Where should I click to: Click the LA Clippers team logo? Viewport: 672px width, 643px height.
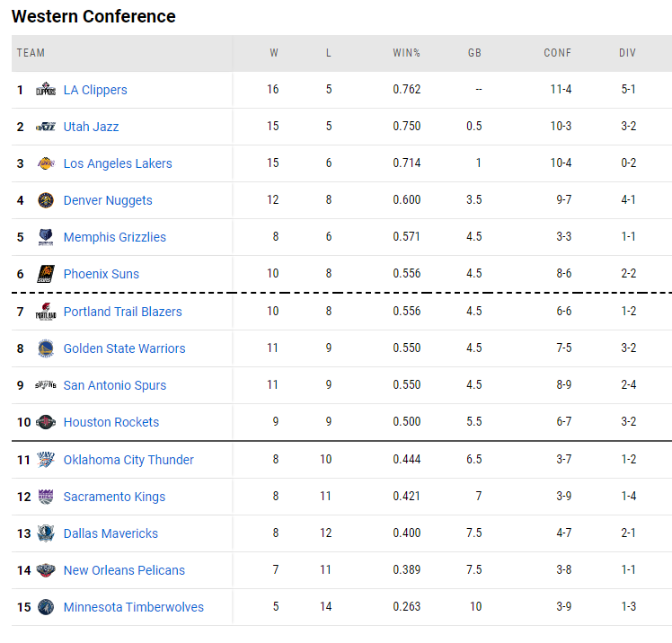[45, 90]
